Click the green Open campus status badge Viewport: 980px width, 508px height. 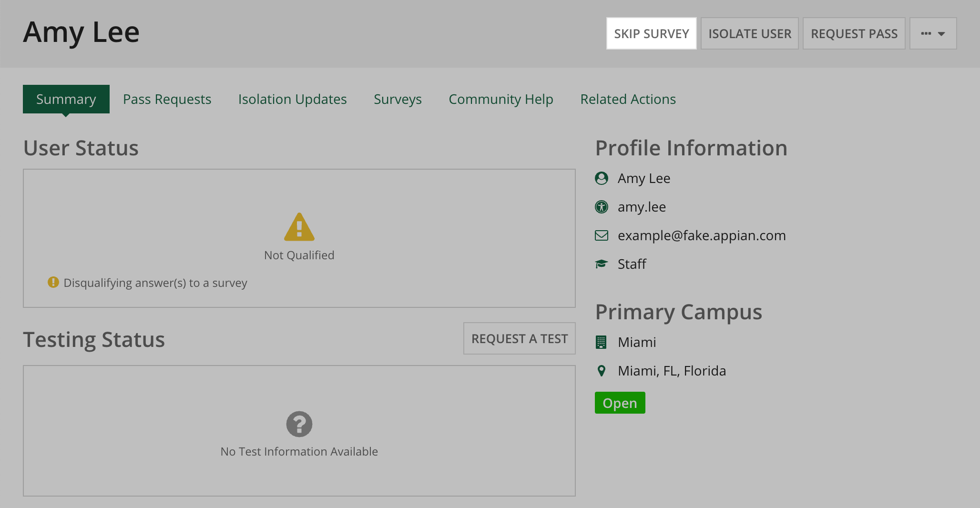[x=620, y=403]
